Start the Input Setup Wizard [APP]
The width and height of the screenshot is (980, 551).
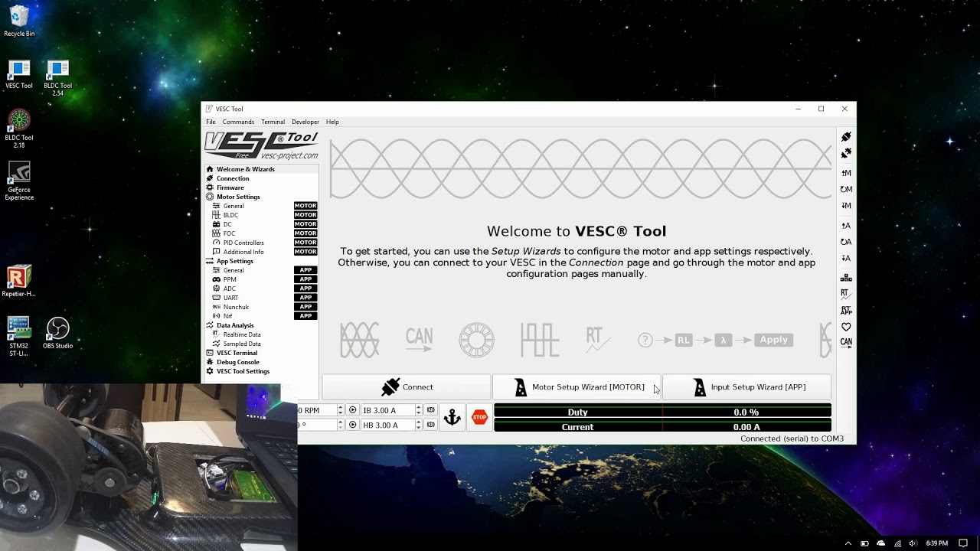point(746,387)
